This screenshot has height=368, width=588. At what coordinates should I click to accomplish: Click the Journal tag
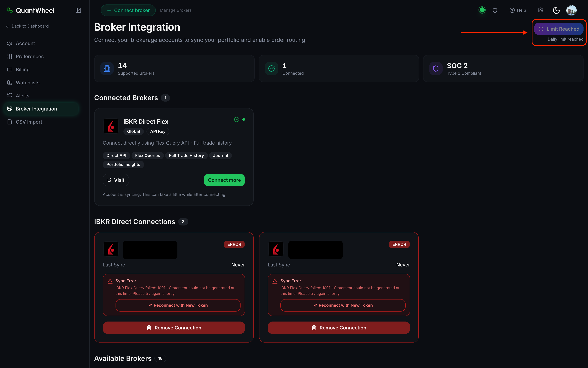(x=220, y=156)
